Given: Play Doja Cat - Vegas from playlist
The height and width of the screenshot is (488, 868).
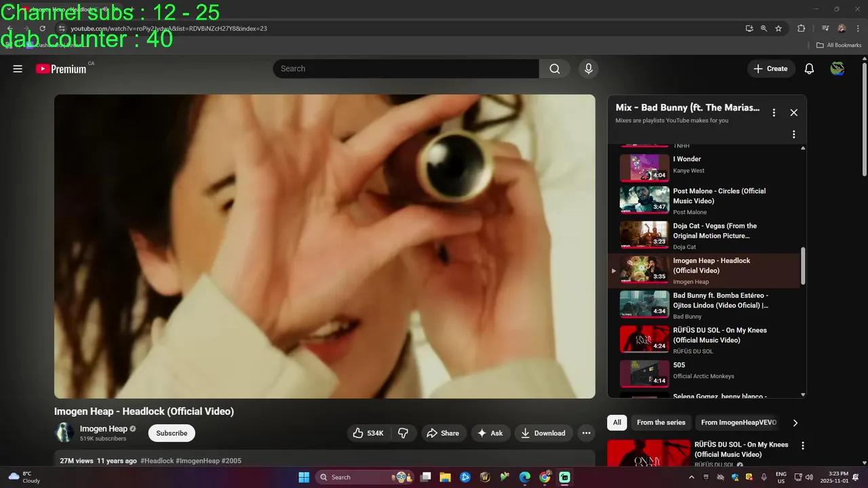Looking at the screenshot, I should point(705,235).
